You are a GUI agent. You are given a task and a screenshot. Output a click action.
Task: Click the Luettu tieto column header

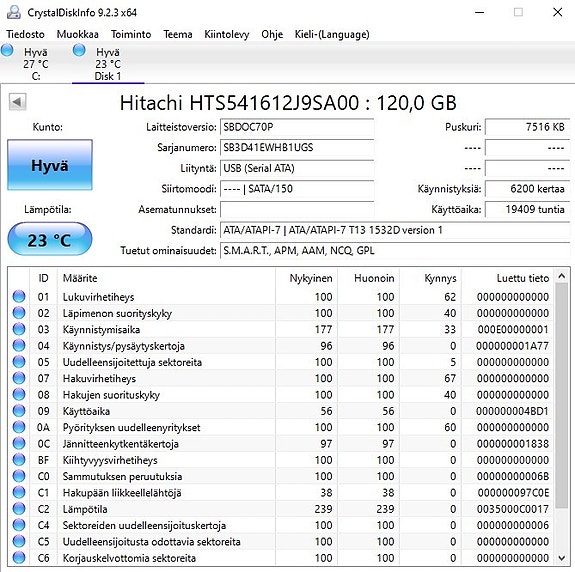pos(508,278)
